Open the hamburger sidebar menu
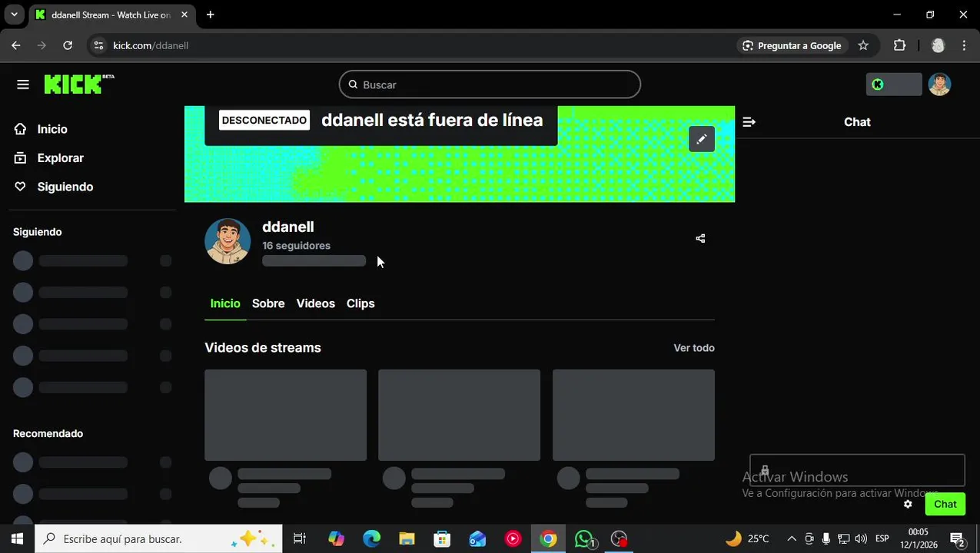This screenshot has width=980, height=553. [x=23, y=84]
